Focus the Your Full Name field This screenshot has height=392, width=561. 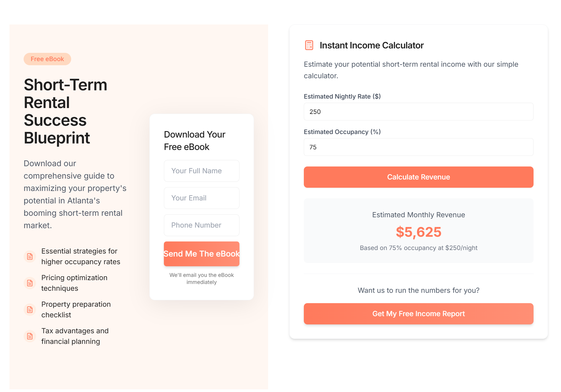[202, 171]
